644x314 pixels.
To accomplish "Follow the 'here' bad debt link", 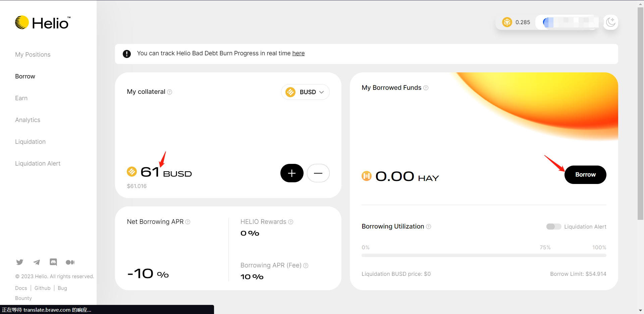I will [298, 53].
